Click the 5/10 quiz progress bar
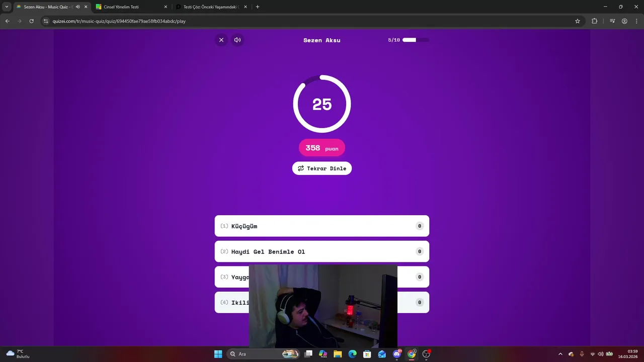The height and width of the screenshot is (362, 644). coord(416,40)
